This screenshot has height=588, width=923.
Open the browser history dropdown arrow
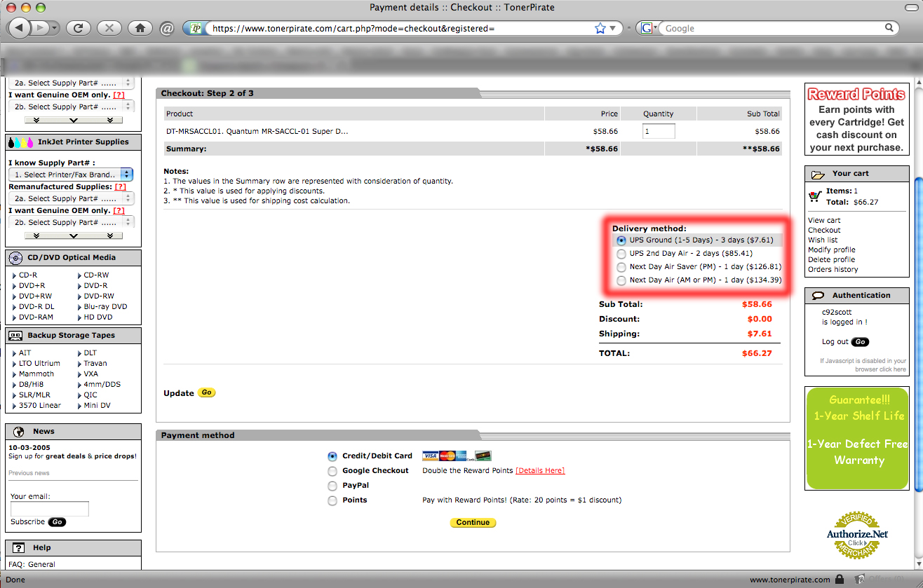tap(54, 28)
